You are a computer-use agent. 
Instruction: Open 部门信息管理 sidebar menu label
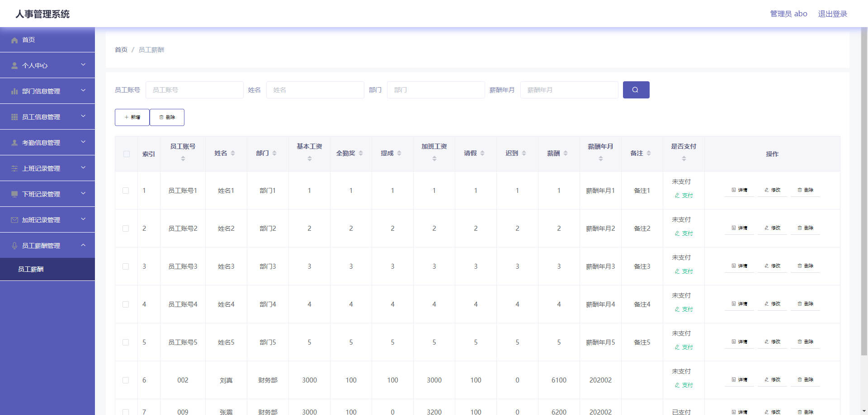(x=41, y=91)
